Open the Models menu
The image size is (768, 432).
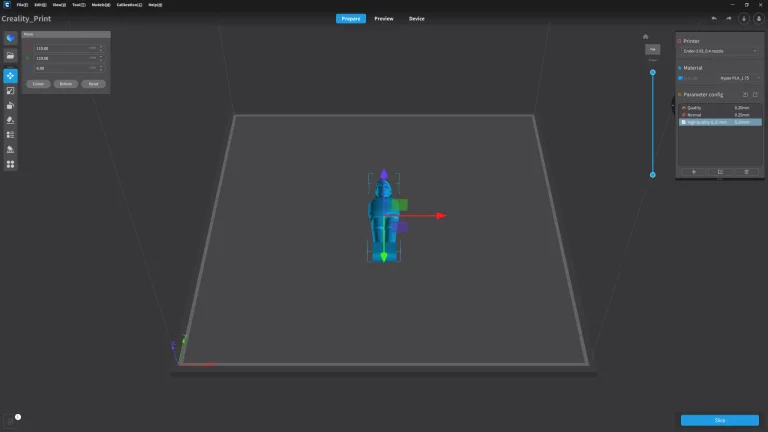point(101,4)
